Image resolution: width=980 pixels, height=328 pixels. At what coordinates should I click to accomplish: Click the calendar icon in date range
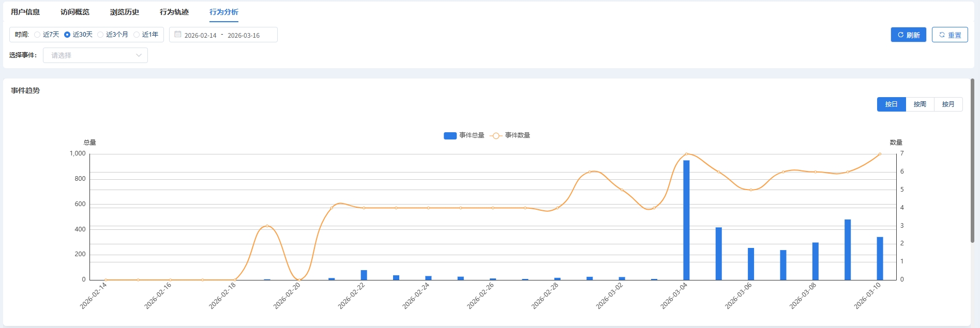pyautogui.click(x=177, y=35)
